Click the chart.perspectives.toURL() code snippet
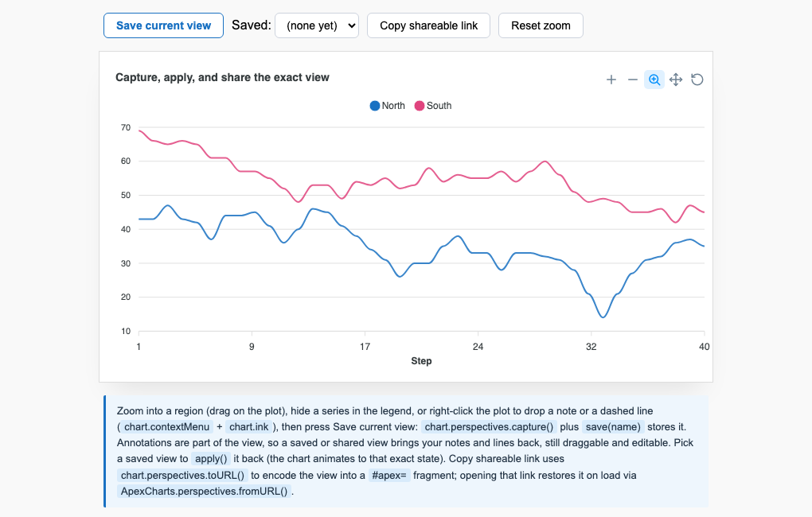The height and width of the screenshot is (517, 812). pyautogui.click(x=182, y=475)
